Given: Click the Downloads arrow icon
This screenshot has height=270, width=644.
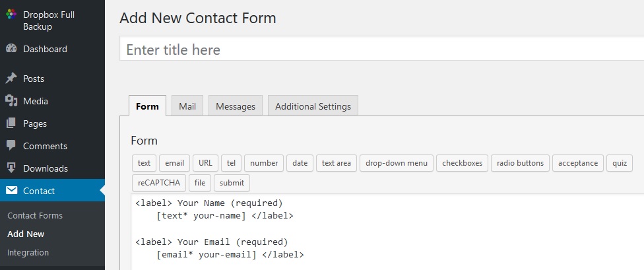Looking at the screenshot, I should [x=11, y=168].
